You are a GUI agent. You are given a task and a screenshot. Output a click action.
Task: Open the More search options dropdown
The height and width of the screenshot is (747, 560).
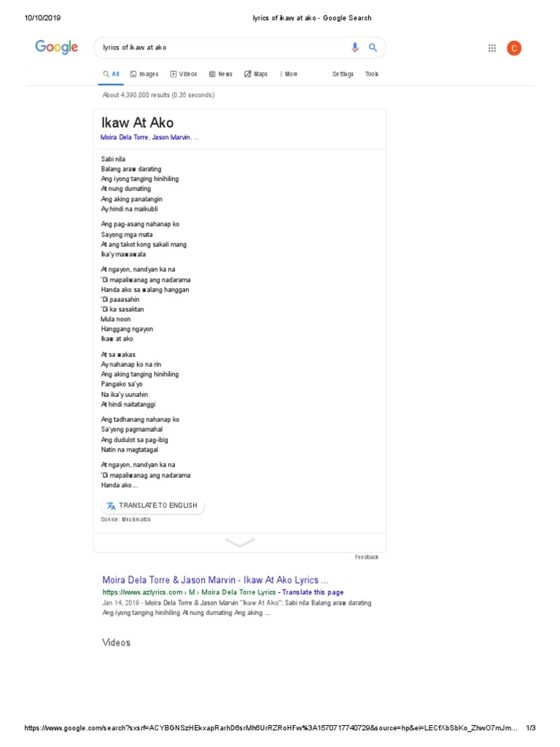[289, 74]
